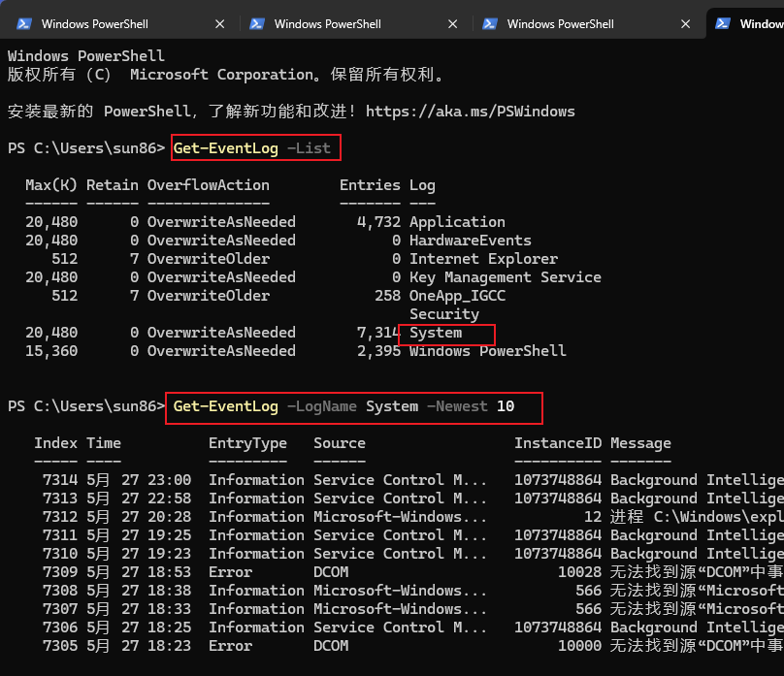Click the PowerShell icon on the first tab
Viewport: 784px width, 676px height.
click(24, 23)
